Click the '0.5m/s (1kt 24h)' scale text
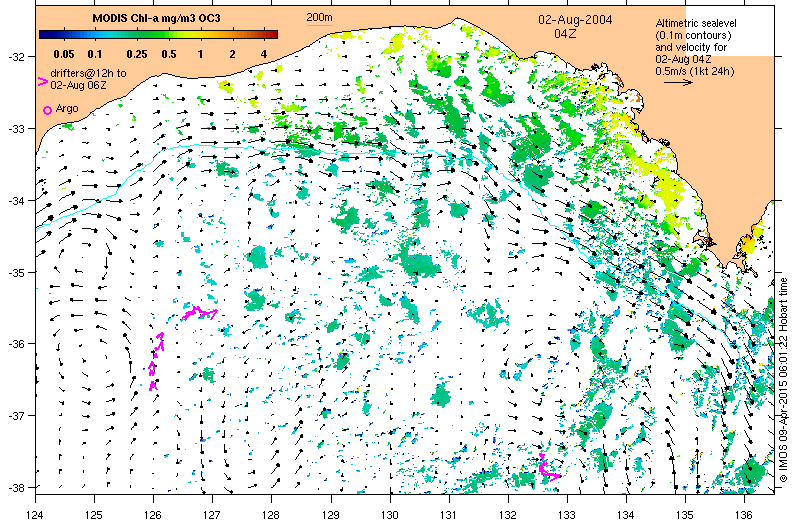Screen dimensions: 800x520 [x=695, y=71]
